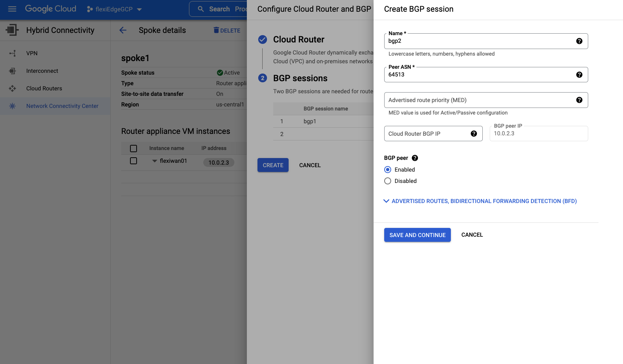This screenshot has width=623, height=364.
Task: Go back using the arrow icon
Action: [123, 30]
